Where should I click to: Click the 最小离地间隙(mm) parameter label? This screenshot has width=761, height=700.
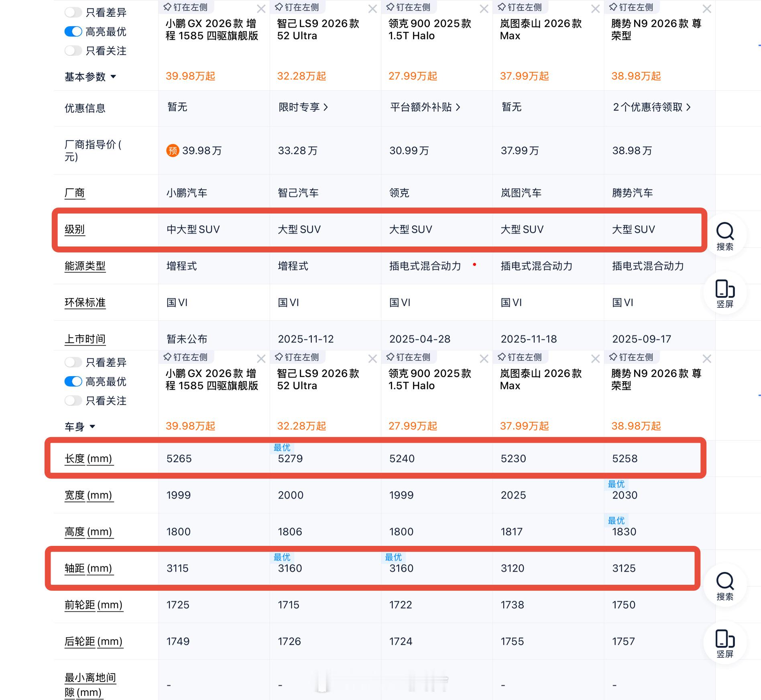click(x=90, y=685)
